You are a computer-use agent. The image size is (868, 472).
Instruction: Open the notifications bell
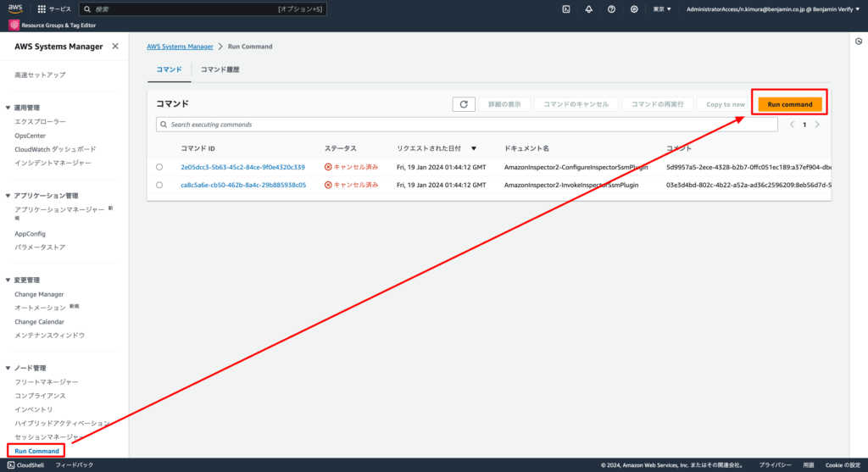[x=588, y=8]
